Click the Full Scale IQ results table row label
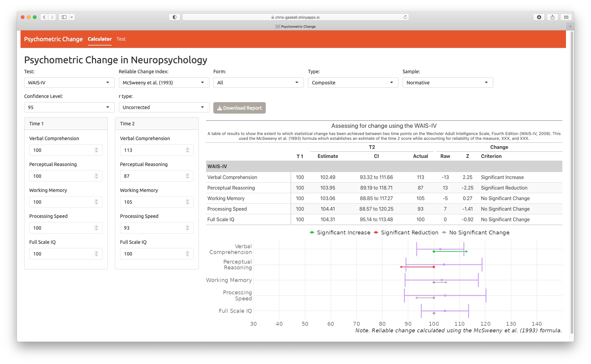591x364 pixels. pyautogui.click(x=221, y=219)
